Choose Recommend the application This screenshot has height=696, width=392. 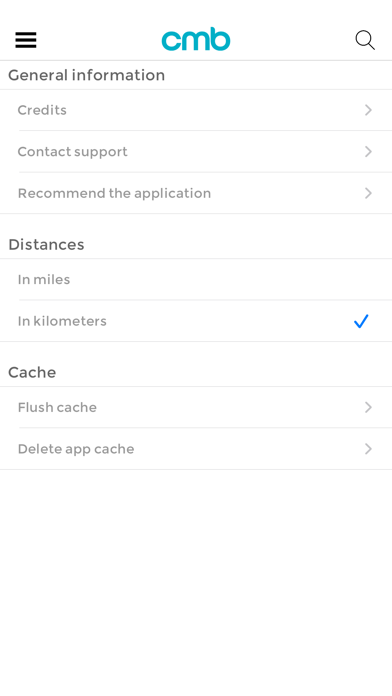click(x=196, y=193)
